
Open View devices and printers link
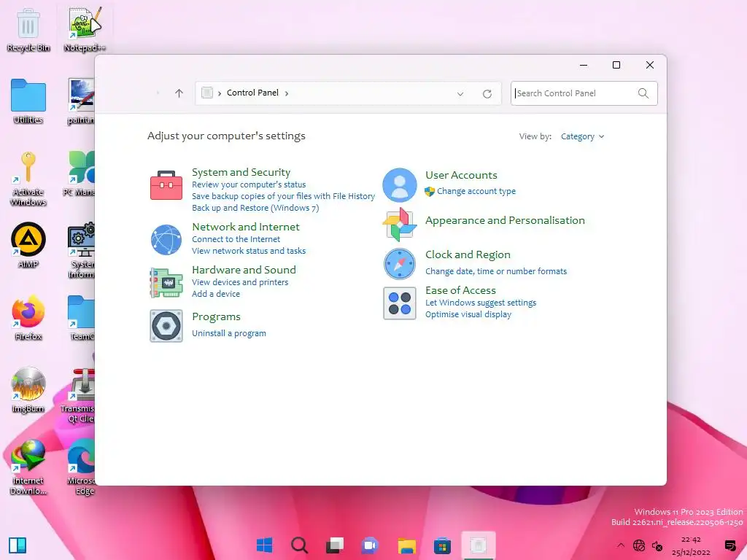[240, 282]
